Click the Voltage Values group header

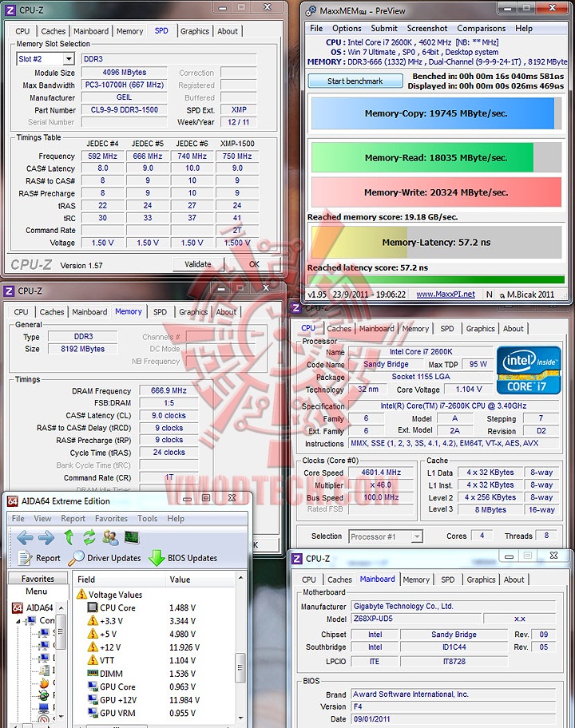109,594
